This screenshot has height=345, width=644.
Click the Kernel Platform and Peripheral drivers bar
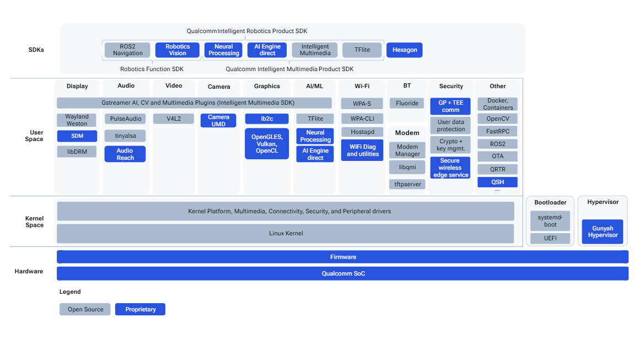[286, 211]
